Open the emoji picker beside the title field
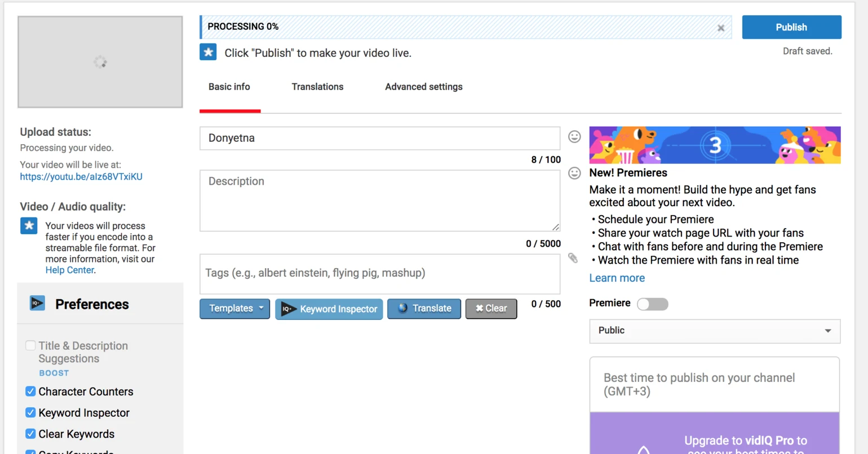Image resolution: width=868 pixels, height=454 pixels. pyautogui.click(x=574, y=136)
